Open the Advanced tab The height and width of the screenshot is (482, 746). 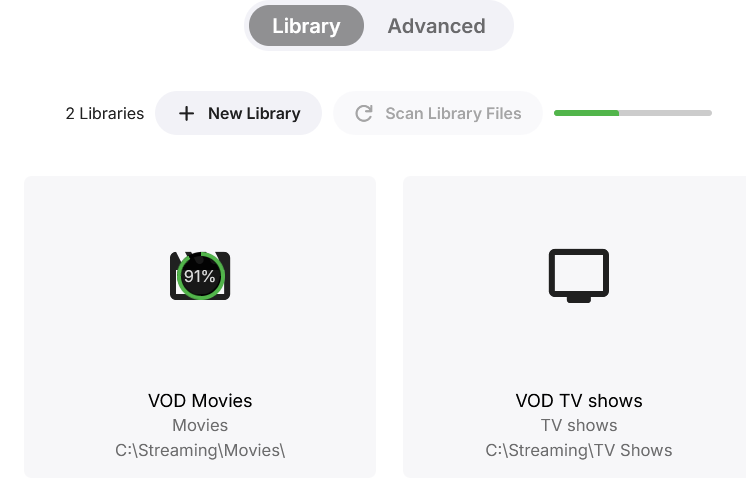pyautogui.click(x=436, y=26)
